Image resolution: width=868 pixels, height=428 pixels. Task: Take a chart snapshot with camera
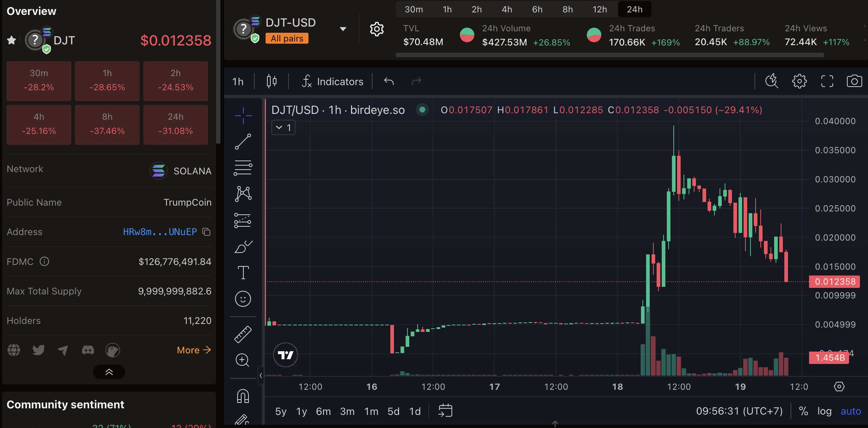[854, 81]
